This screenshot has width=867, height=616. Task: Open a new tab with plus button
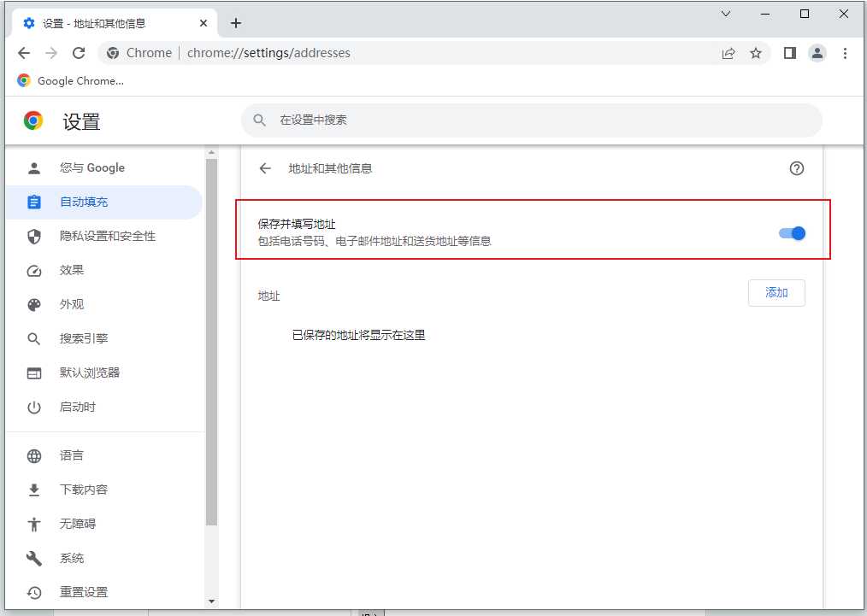point(236,23)
